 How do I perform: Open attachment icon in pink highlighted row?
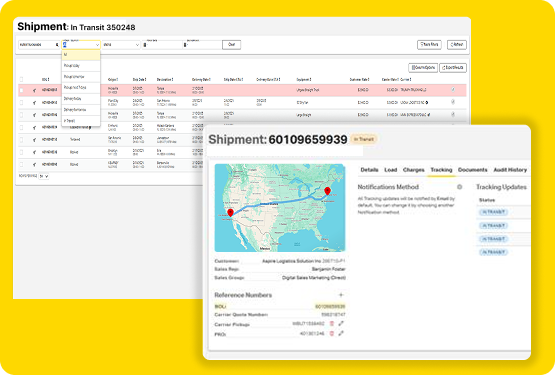click(x=453, y=90)
